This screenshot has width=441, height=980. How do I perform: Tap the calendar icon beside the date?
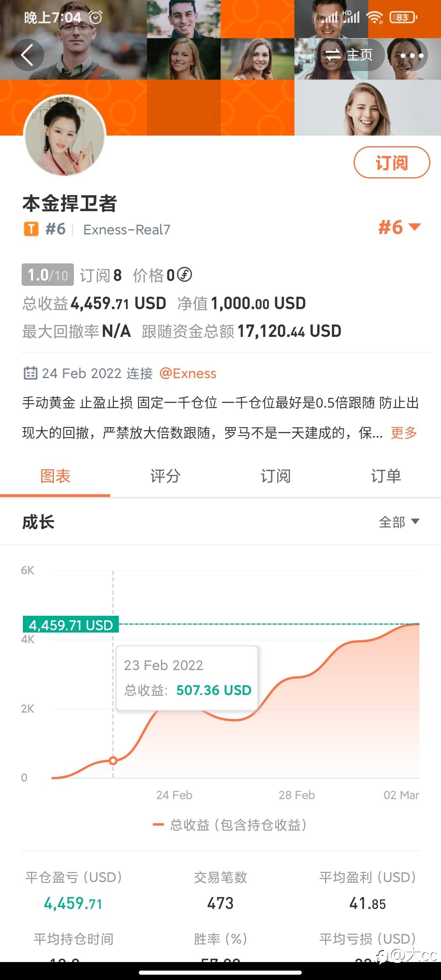tap(31, 373)
